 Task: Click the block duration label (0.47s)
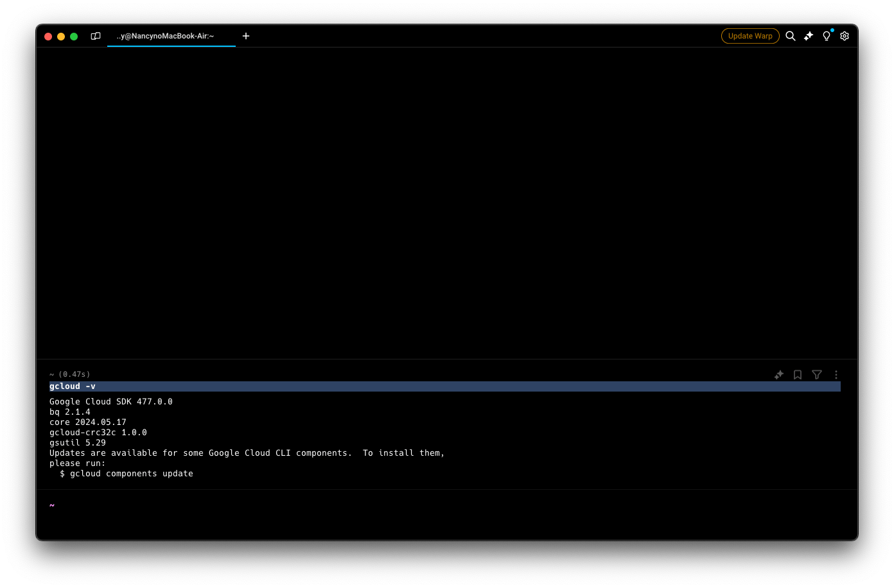(74, 374)
